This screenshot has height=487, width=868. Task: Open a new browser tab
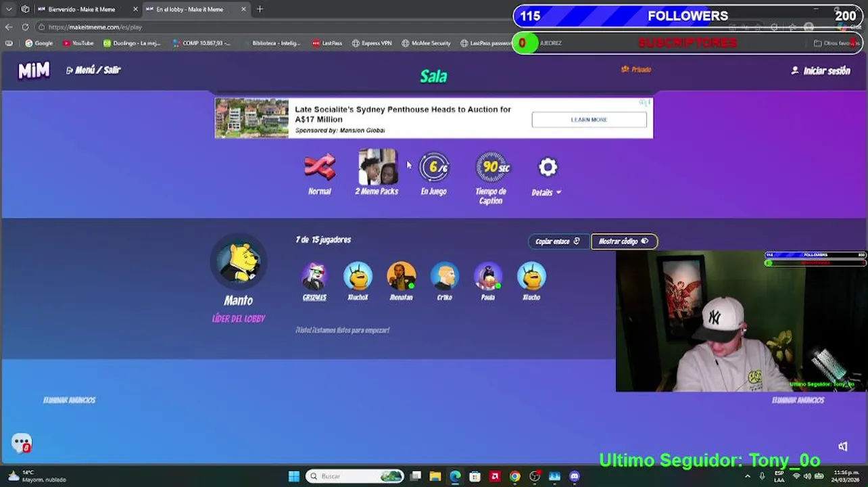(x=260, y=9)
